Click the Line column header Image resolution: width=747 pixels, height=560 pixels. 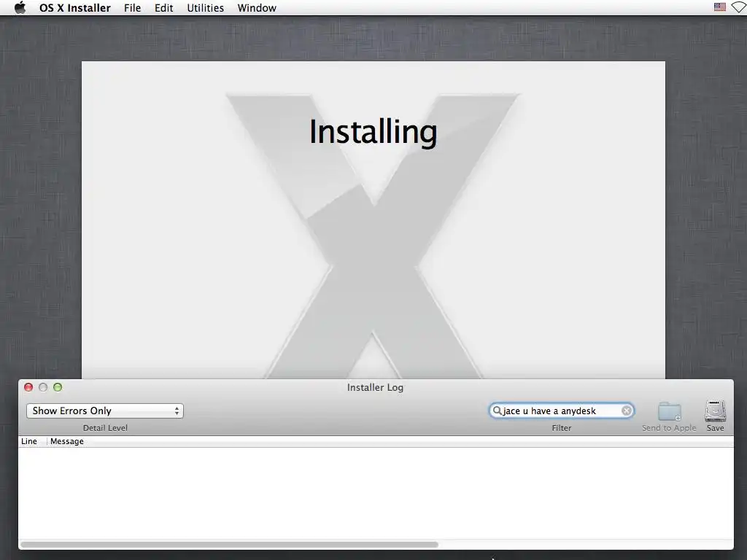(29, 441)
